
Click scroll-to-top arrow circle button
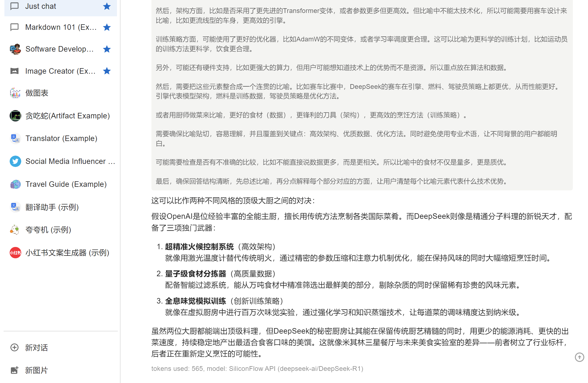click(x=579, y=357)
